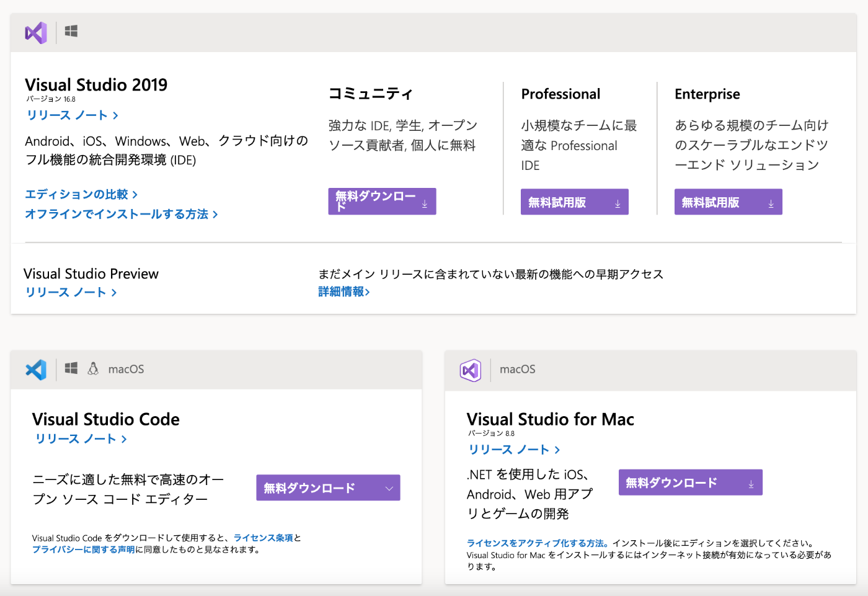
Task: Click the Windows icon in VS Code header
Action: [x=71, y=368]
